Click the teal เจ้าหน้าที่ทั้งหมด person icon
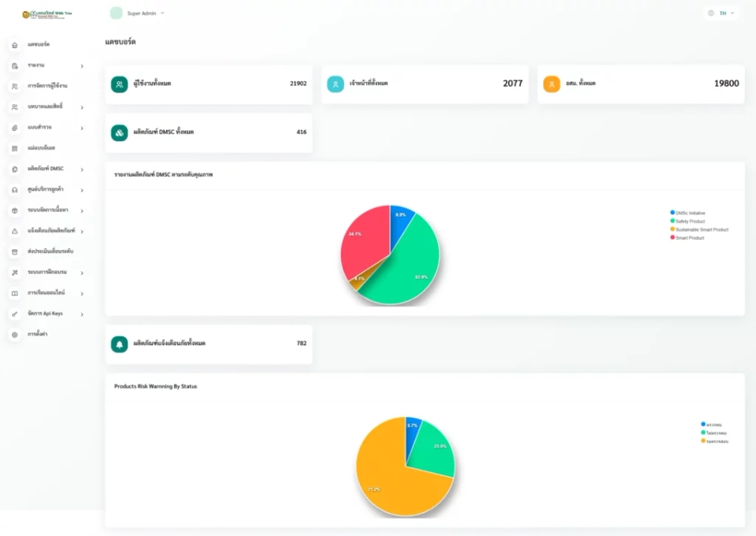This screenshot has height=536, width=756. pos(335,84)
